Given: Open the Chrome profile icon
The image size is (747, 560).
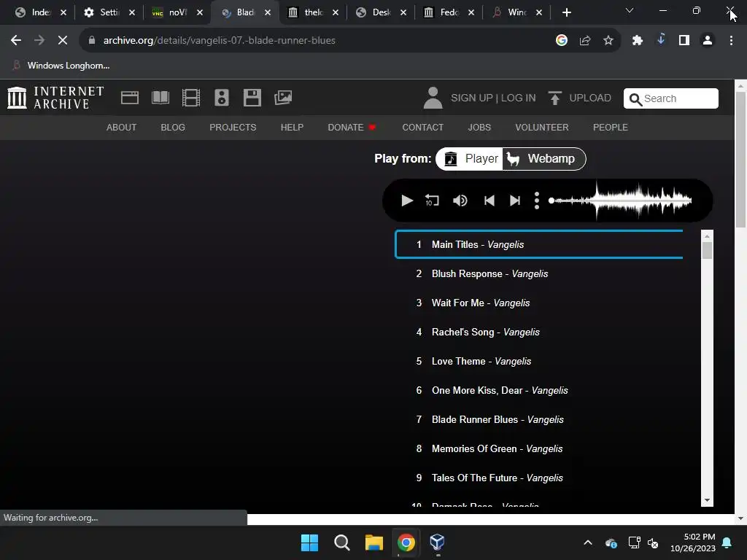Looking at the screenshot, I should [x=708, y=41].
